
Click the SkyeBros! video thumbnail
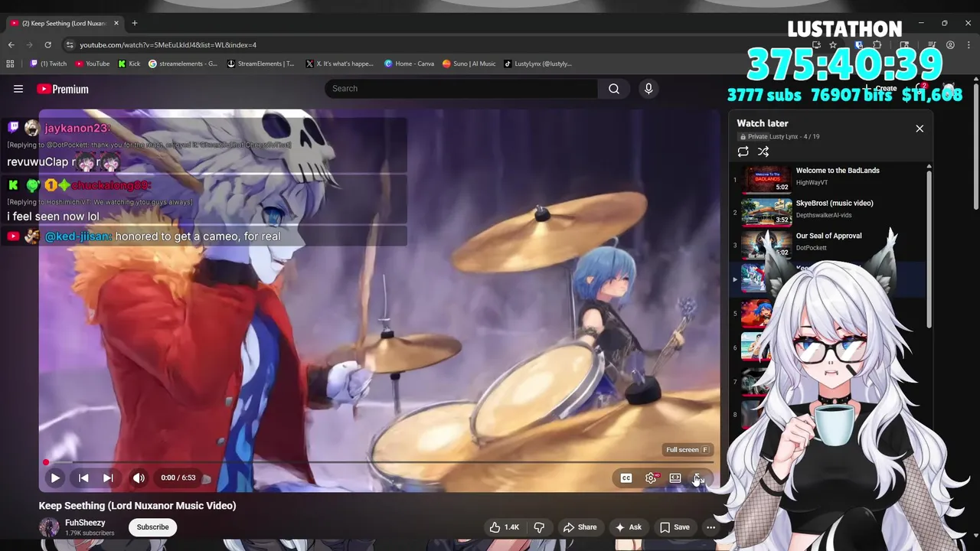[766, 213]
